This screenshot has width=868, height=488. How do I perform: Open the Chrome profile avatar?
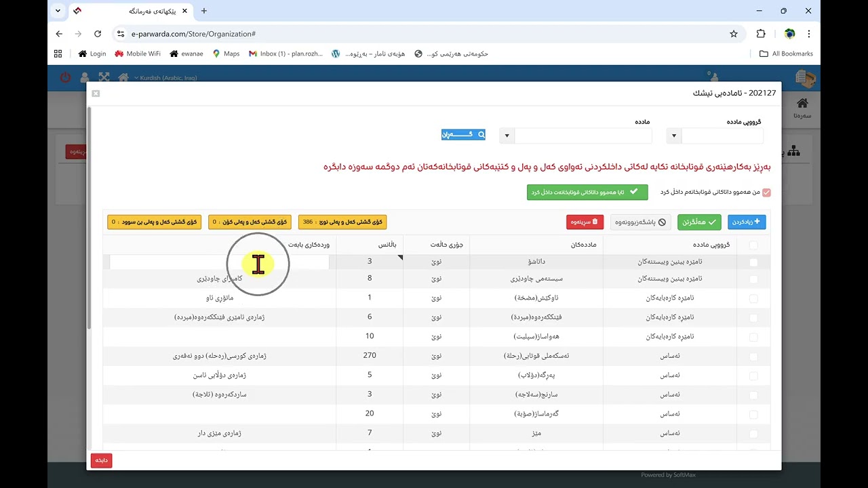pos(789,34)
